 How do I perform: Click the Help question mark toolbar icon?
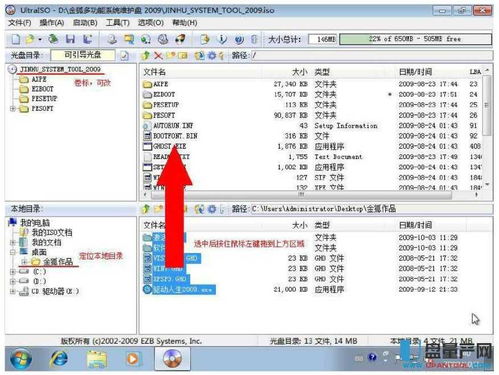click(239, 39)
